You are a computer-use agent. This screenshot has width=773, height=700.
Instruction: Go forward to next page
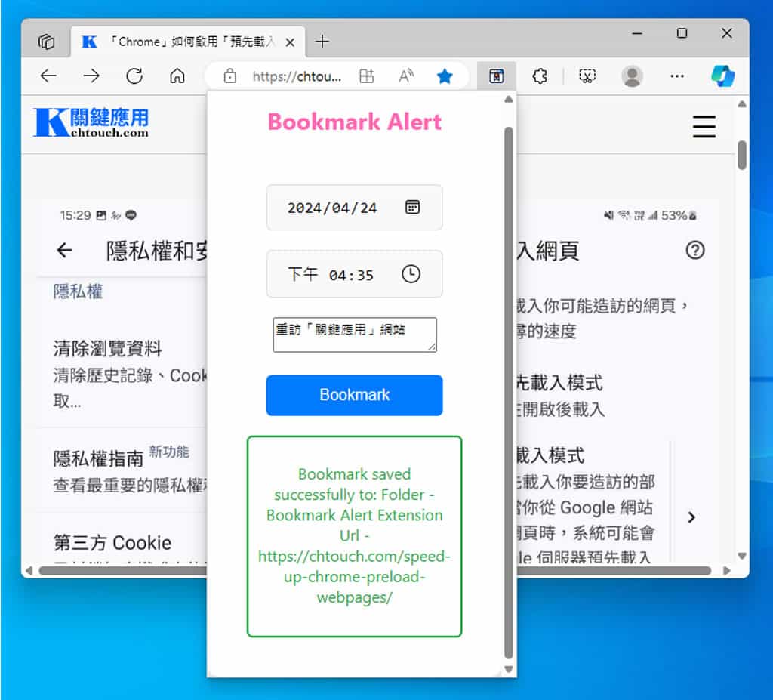91,76
